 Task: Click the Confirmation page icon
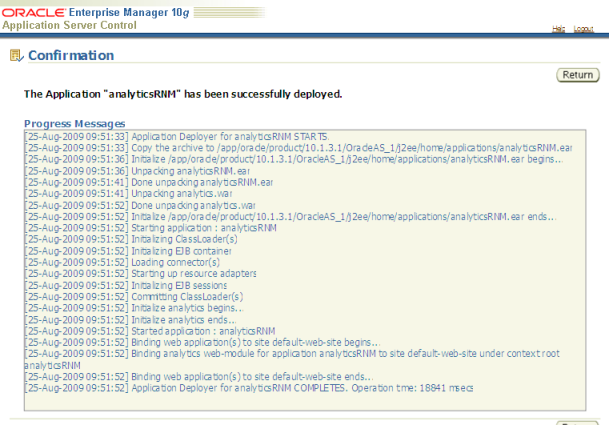(17, 56)
